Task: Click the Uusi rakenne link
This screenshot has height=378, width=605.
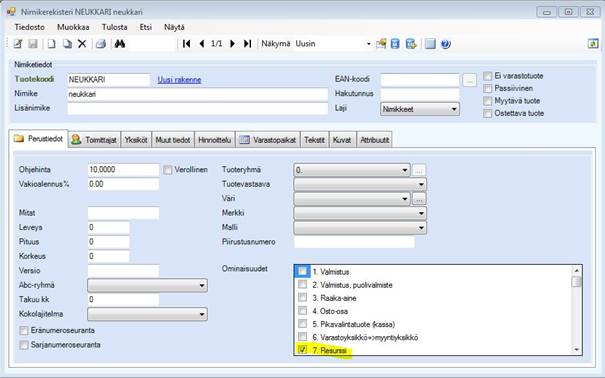Action: coord(179,79)
